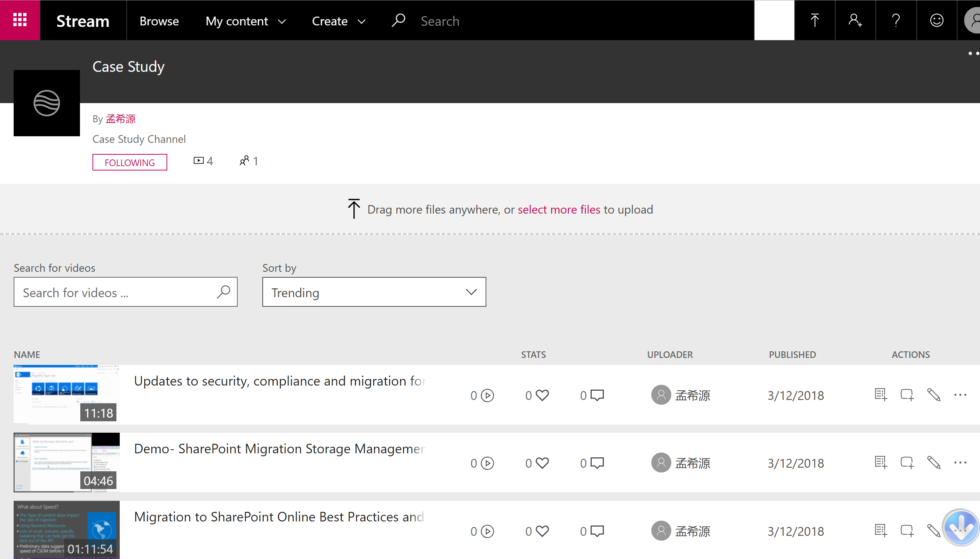Open the channel more options ellipsis

(x=973, y=53)
